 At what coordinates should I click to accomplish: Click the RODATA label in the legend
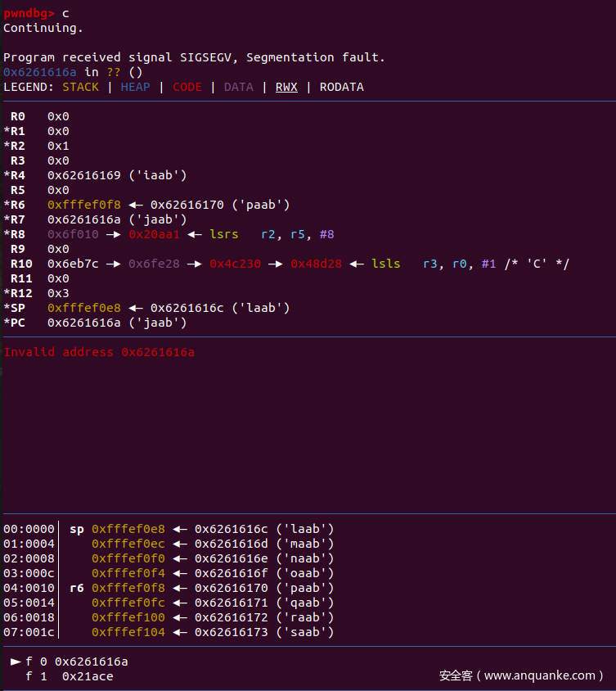[x=341, y=87]
